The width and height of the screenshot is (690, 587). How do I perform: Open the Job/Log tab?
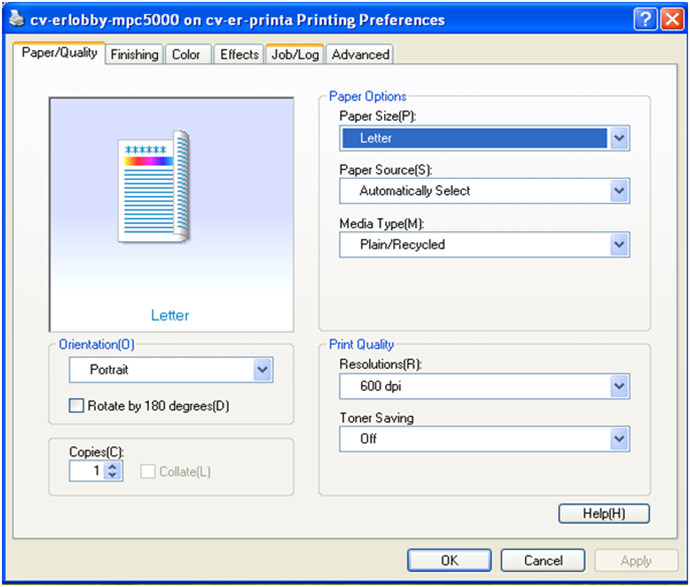[294, 55]
